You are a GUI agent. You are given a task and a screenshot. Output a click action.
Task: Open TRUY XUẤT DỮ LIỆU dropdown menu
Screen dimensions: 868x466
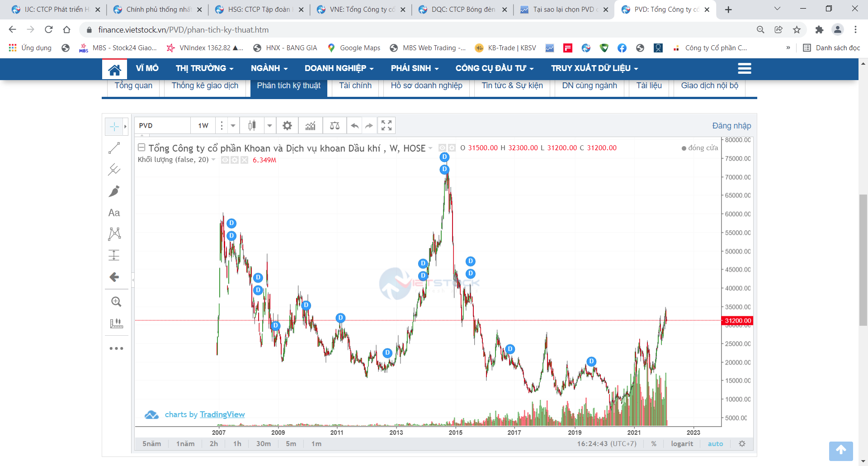tap(594, 68)
